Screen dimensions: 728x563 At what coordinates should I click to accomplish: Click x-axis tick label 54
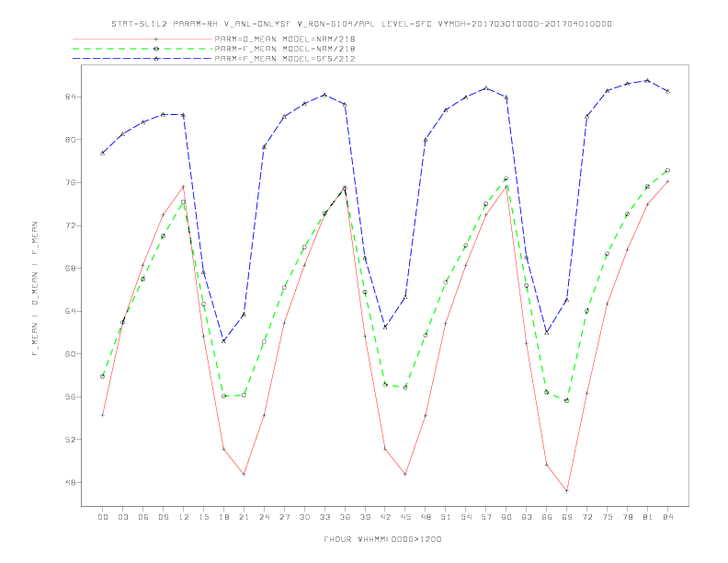[x=466, y=517]
